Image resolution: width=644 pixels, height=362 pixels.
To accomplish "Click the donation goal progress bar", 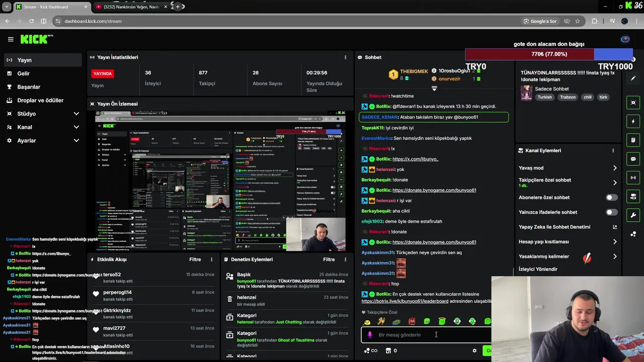I will point(549,54).
